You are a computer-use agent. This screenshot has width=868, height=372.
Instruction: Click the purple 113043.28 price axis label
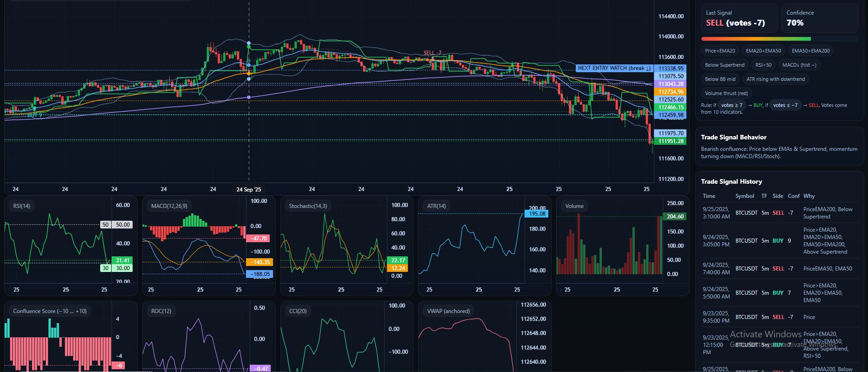670,84
